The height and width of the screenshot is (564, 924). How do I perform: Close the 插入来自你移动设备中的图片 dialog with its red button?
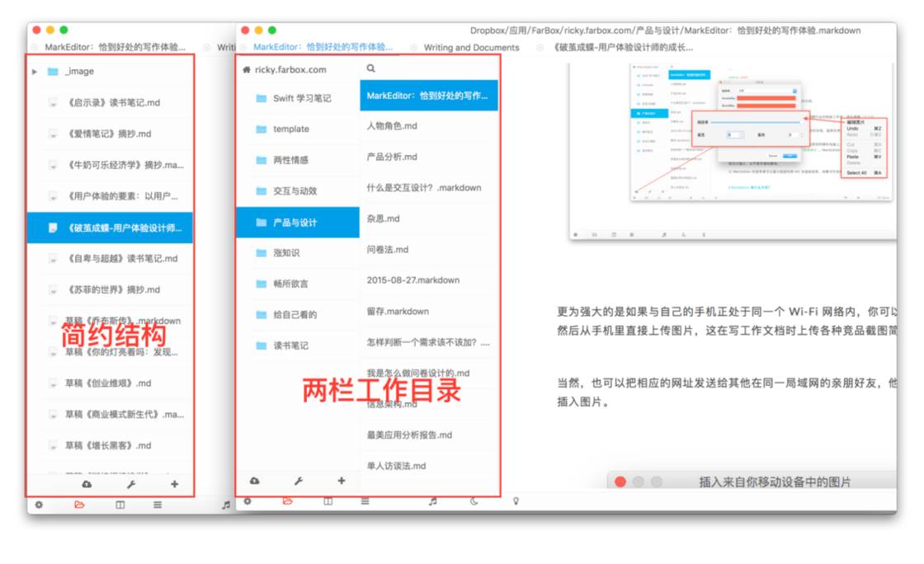620,482
